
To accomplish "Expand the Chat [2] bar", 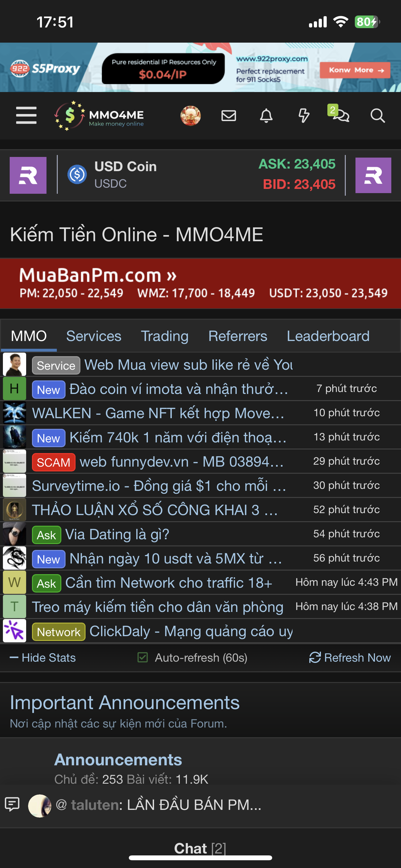I will (200, 848).
